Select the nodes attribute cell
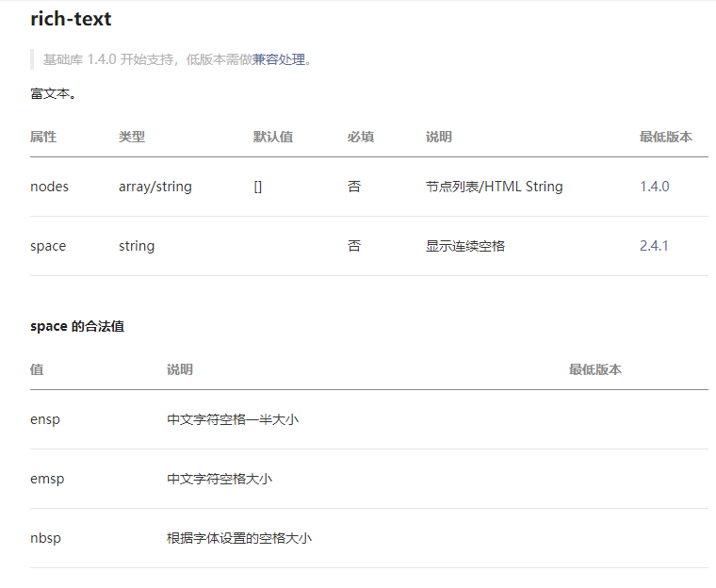This screenshot has width=716, height=588. coord(49,187)
